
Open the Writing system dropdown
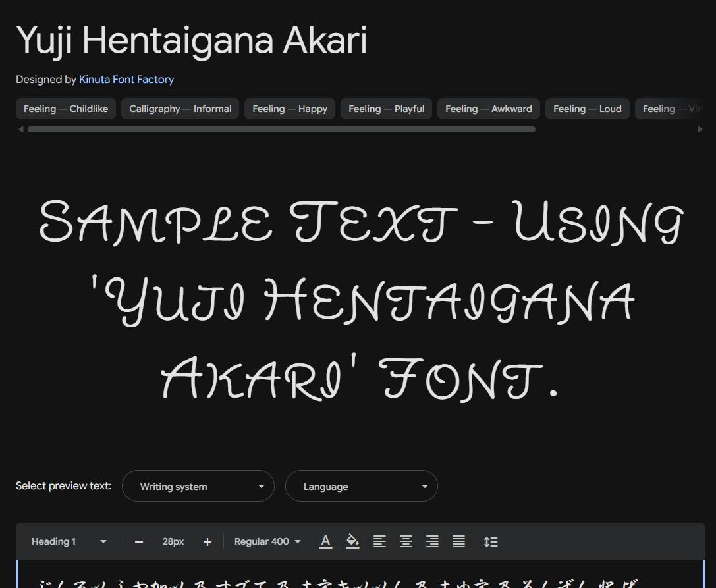pyautogui.click(x=198, y=486)
